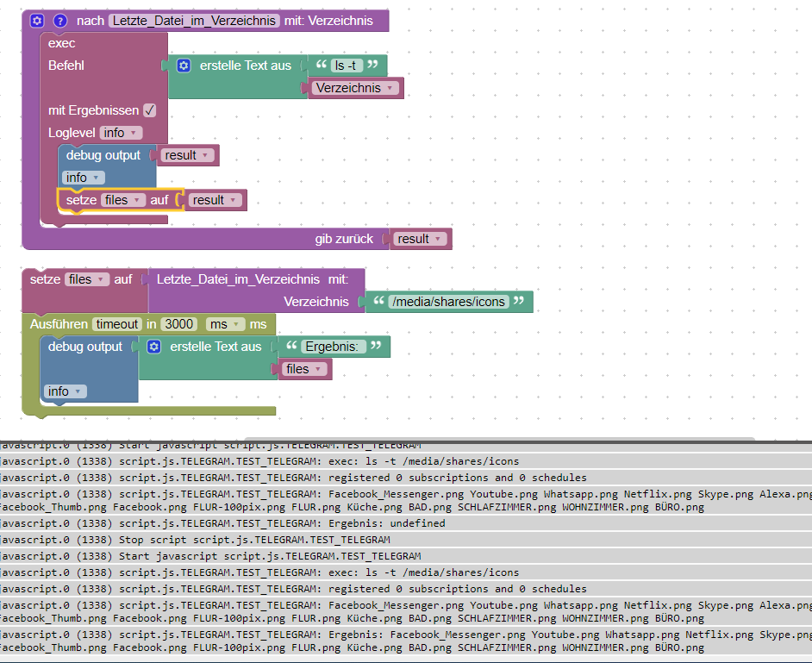Open info dropdown of lower debug output block
Viewport: 812px width, 663px height.
point(66,391)
